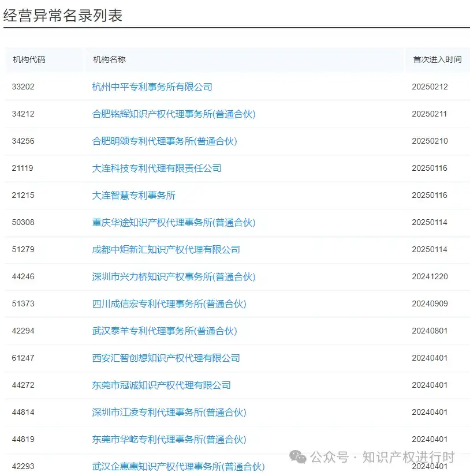Click agency code 51279
Image resolution: width=470 pixels, height=476 pixels.
23,249
